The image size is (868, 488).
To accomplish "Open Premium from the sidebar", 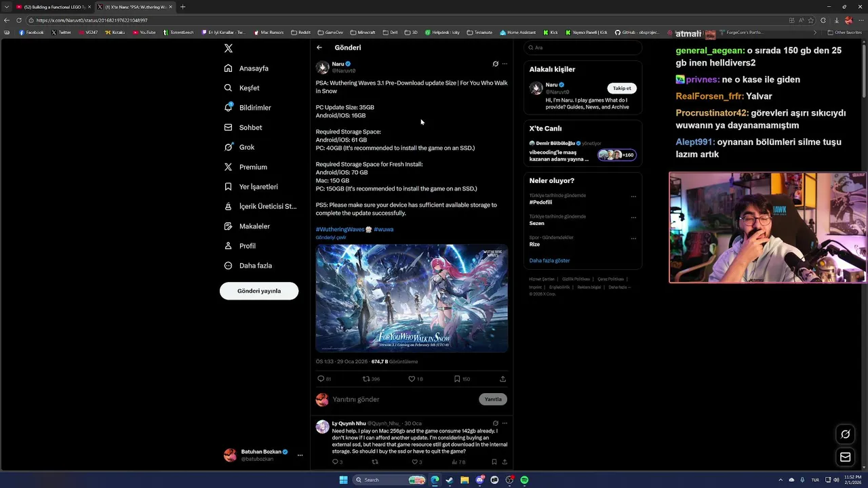I will 245,167.
